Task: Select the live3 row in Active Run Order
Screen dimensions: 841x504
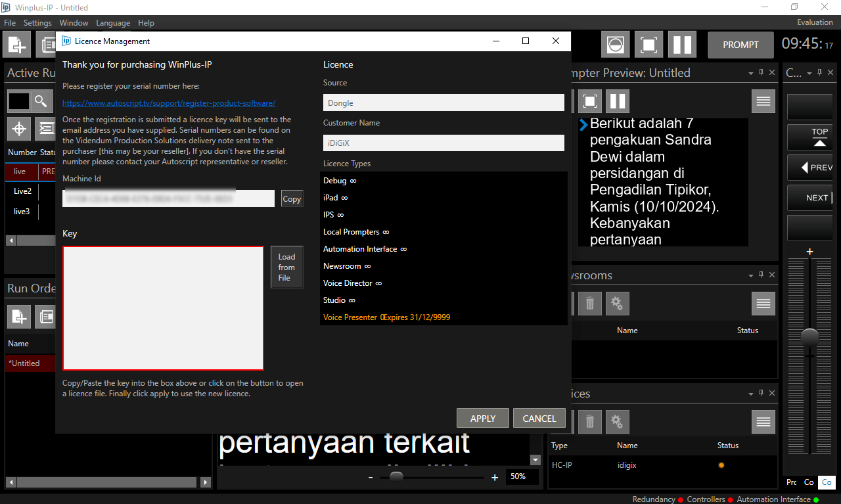Action: [x=30, y=212]
